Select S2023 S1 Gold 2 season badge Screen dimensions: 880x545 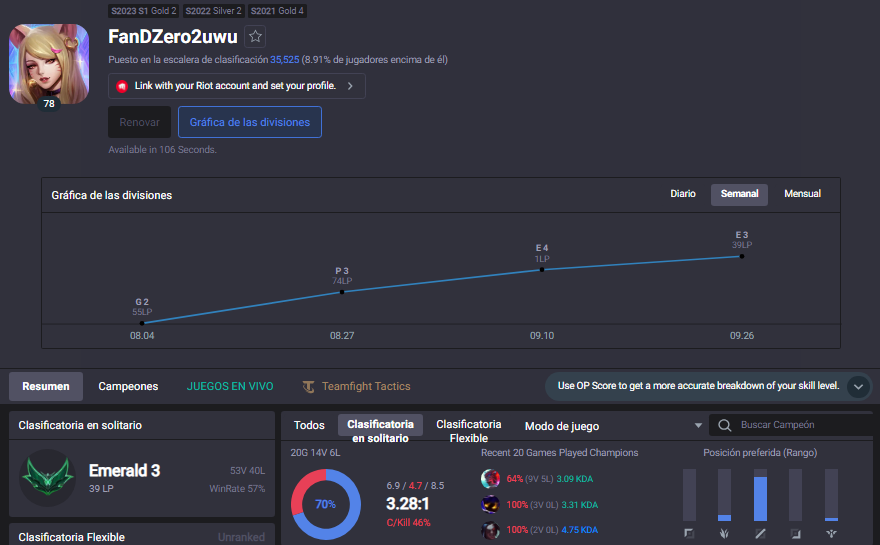click(144, 11)
